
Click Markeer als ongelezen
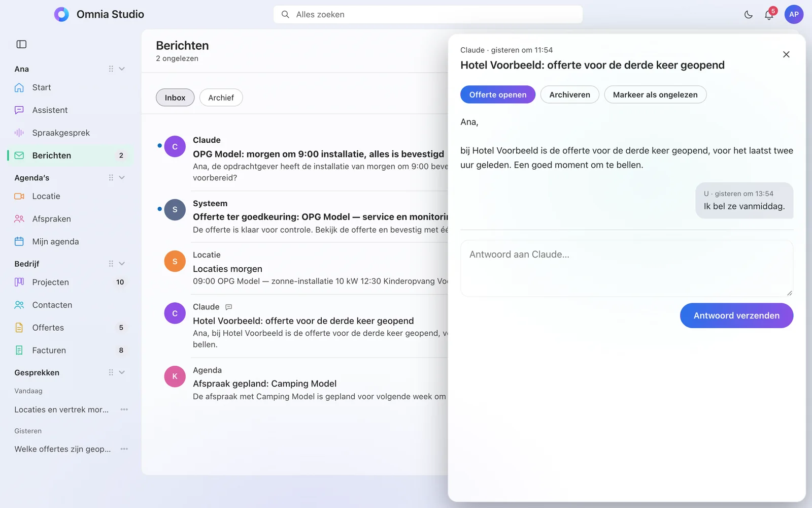click(655, 94)
